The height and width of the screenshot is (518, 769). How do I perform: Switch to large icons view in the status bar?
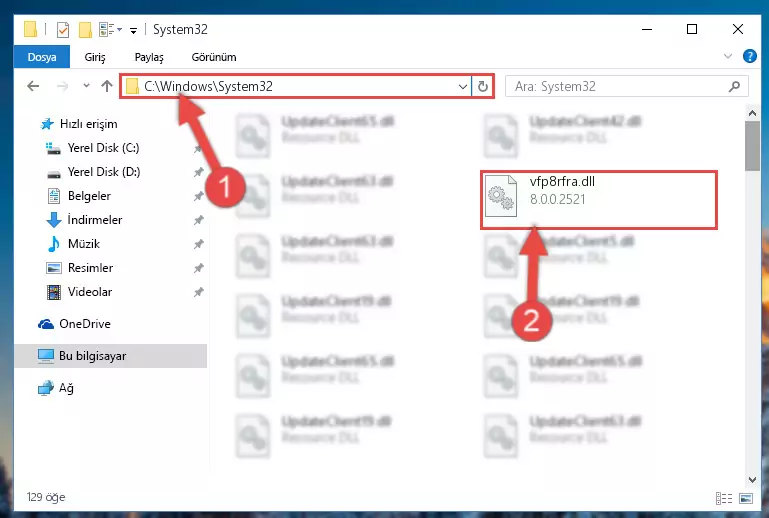[746, 498]
